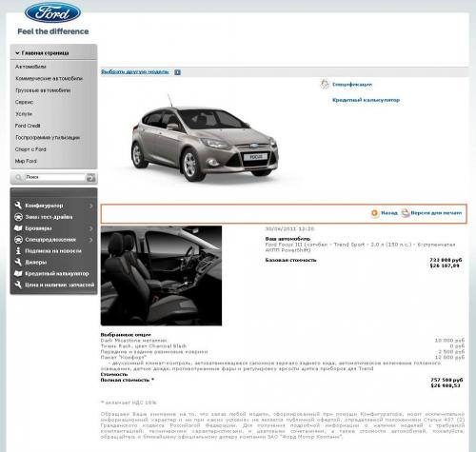Click the wrench icon beside Цена и наличие запчастей
The height and width of the screenshot is (452, 476).
18,285
